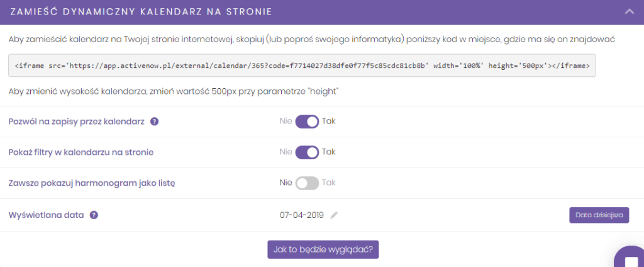This screenshot has height=267, width=644.
Task: Click the pencil icon to edit displayed date
Action: 335,215
